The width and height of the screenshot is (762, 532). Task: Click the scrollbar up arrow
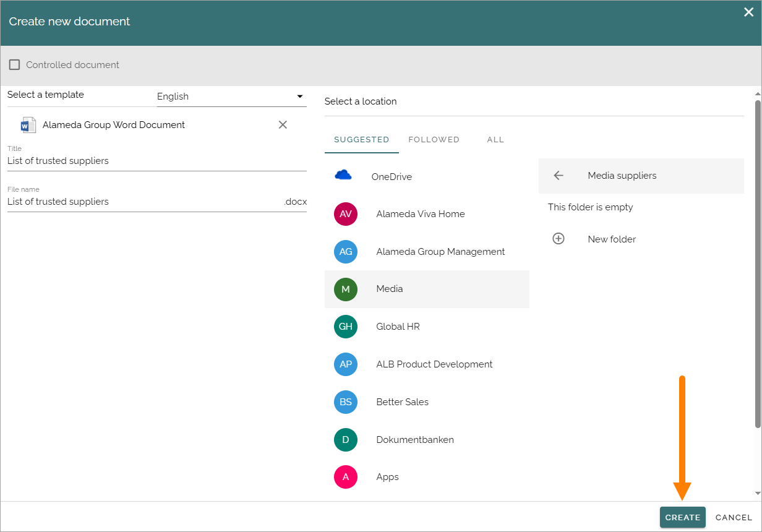758,94
